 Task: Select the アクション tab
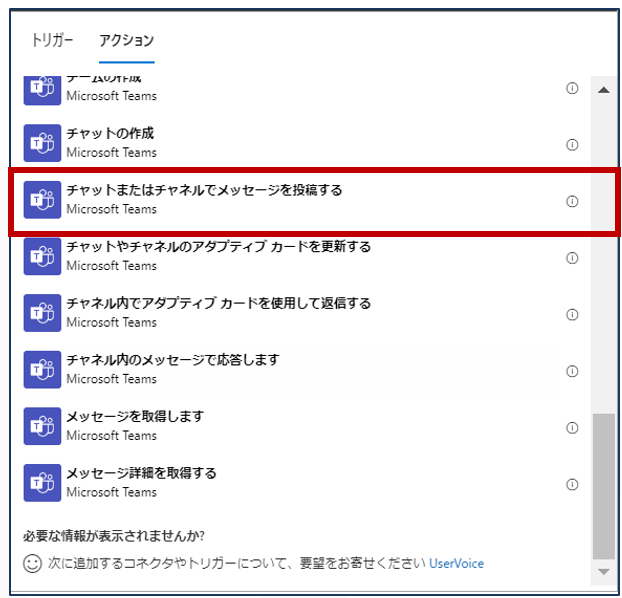(x=127, y=40)
